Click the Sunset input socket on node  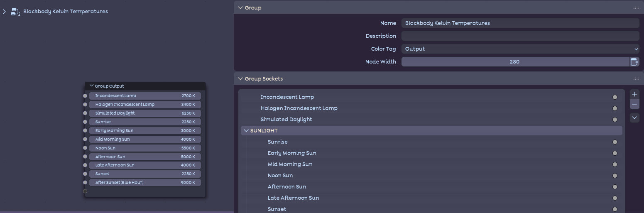(85, 174)
